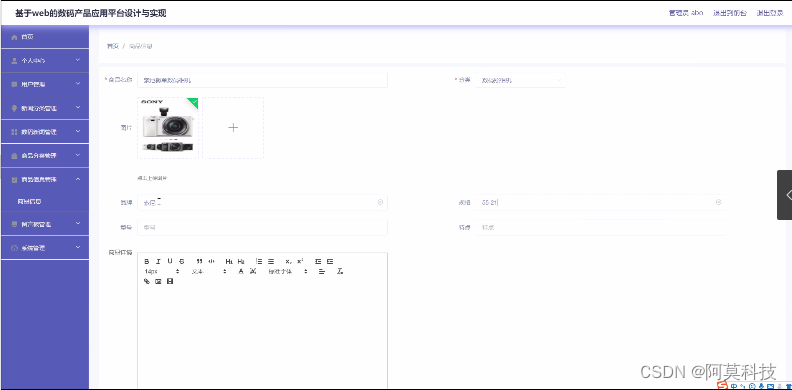Focus the empty input below 品牌
The image size is (792, 390).
pos(262,227)
